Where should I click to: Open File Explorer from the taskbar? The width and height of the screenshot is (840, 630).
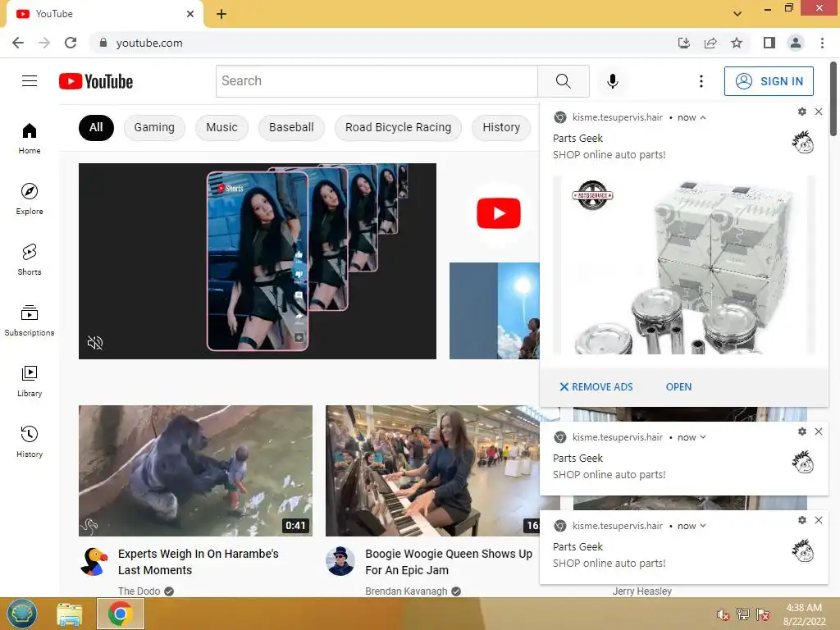click(70, 614)
